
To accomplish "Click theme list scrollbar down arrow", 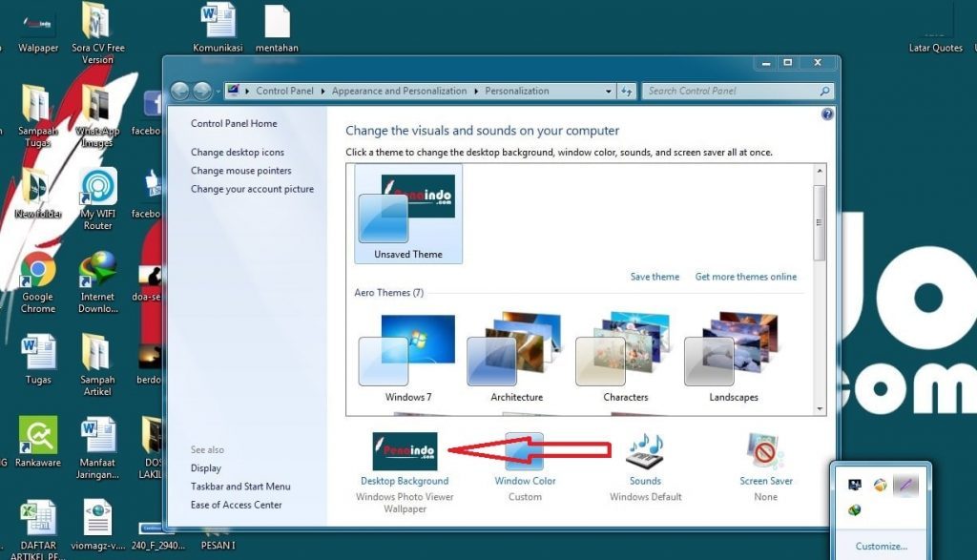I will (x=820, y=408).
